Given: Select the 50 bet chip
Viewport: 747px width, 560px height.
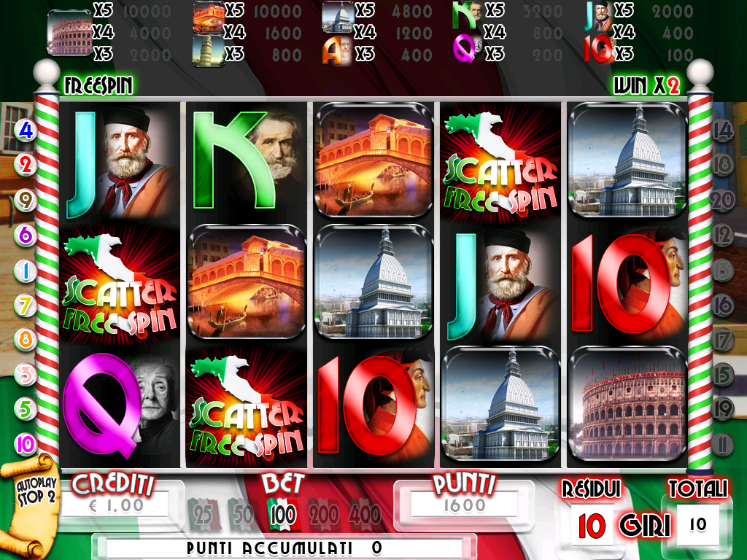Looking at the screenshot, I should 243,514.
